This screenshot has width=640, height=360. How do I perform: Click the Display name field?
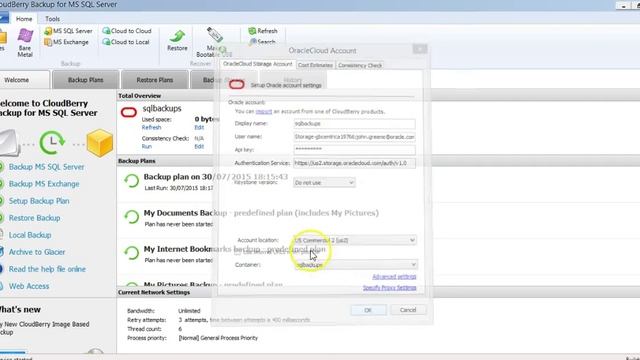[354, 123]
